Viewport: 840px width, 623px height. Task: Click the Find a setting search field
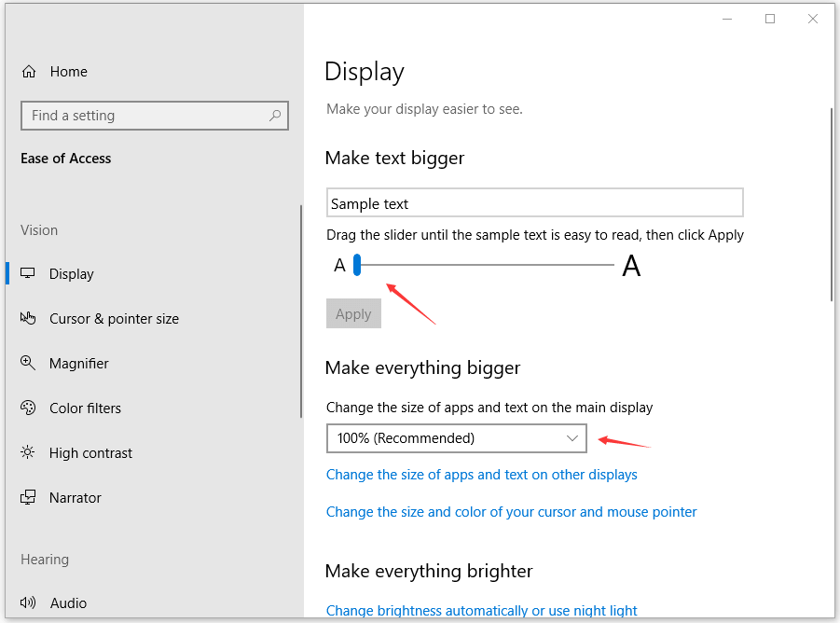pyautogui.click(x=145, y=116)
